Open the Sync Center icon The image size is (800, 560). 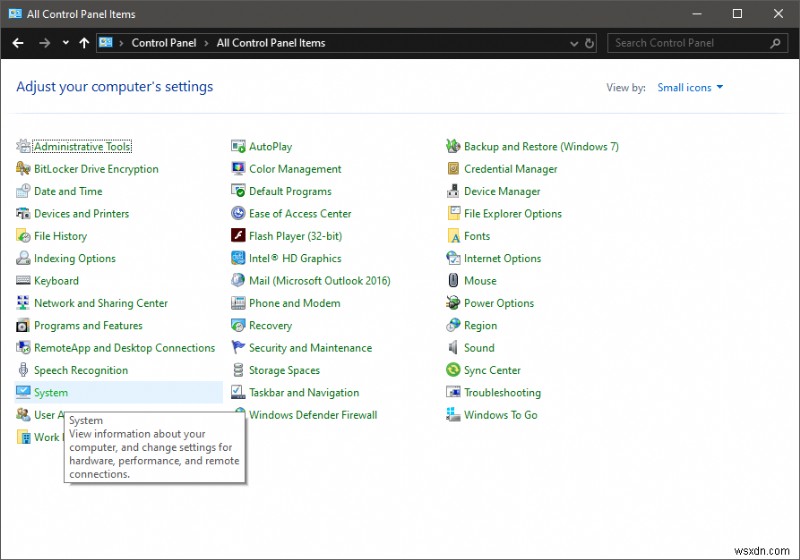tap(454, 371)
